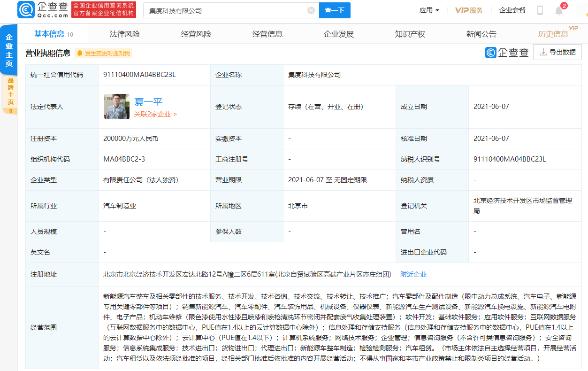
Task: Click 夏一平's profile photo thumbnail
Action: pos(116,107)
